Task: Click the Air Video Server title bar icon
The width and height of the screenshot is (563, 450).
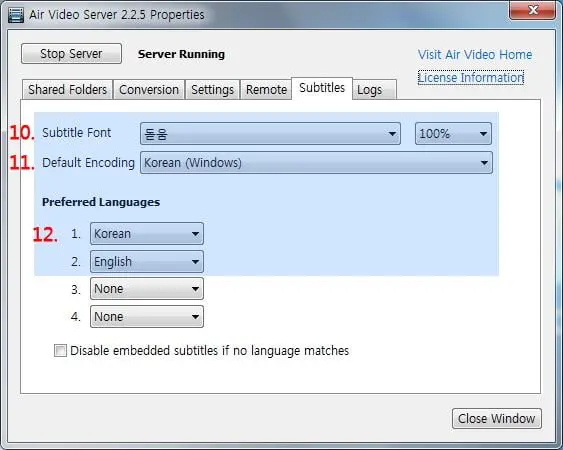Action: (15, 15)
